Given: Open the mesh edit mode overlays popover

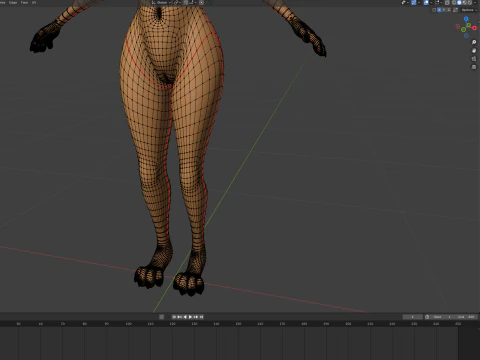Looking at the screenshot, I should pos(439,2).
